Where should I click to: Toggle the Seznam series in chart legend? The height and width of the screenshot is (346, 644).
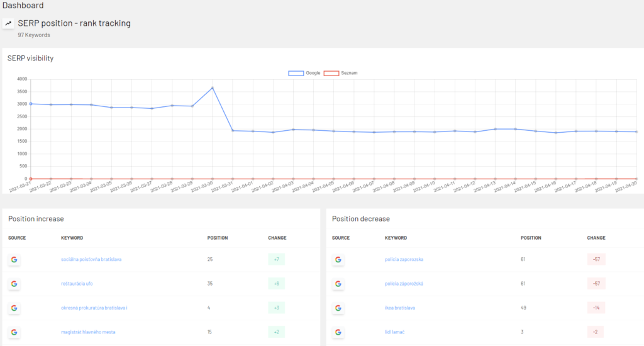(340, 73)
